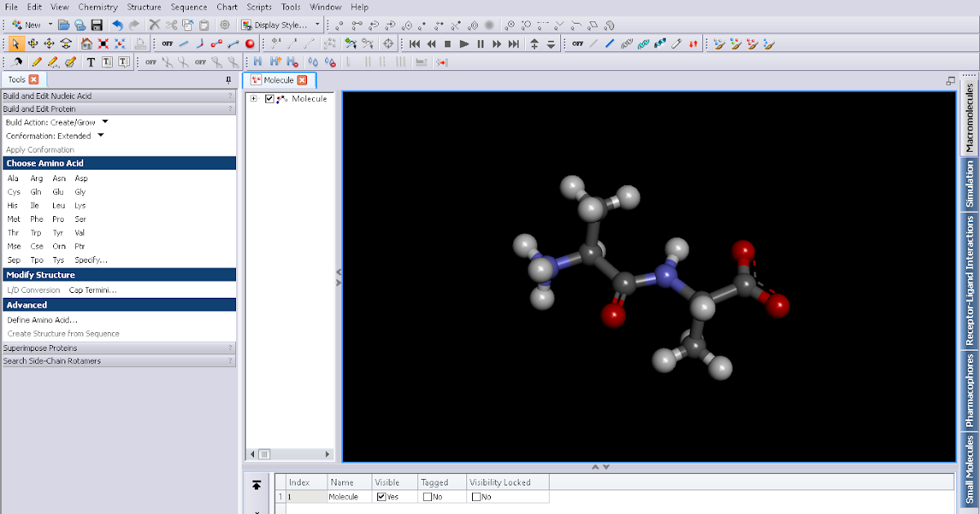Select the Gly amino acid
Viewport: 980px width, 514px height.
point(80,192)
